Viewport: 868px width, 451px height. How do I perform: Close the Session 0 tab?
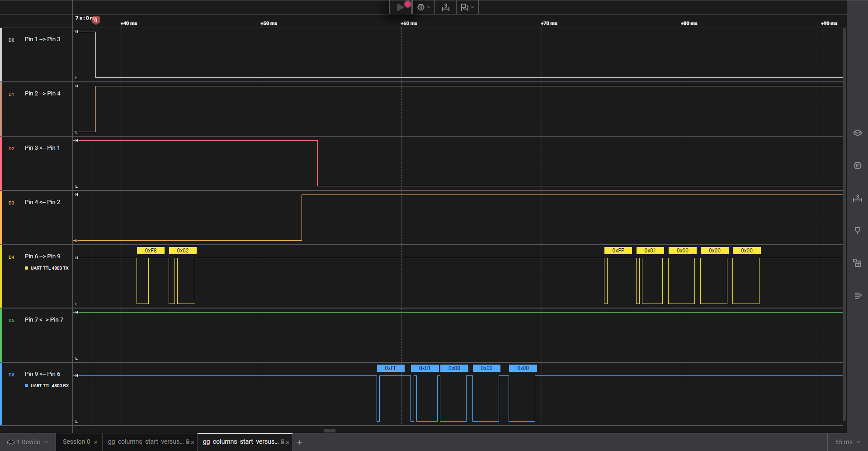click(x=96, y=442)
